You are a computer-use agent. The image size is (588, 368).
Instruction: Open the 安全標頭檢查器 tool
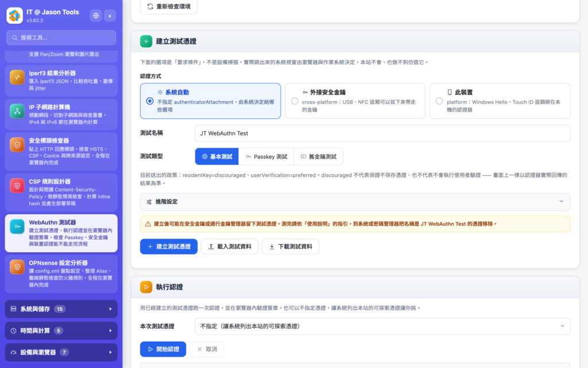pyautogui.click(x=61, y=152)
